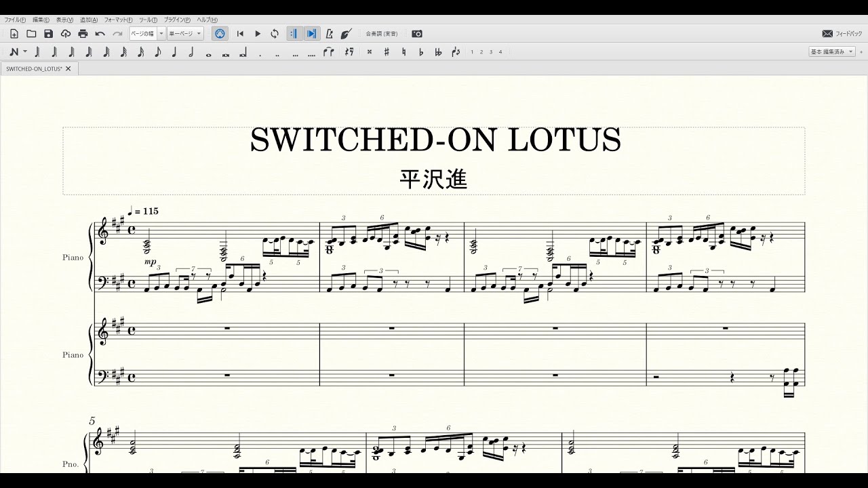Toggle the leaf-shaped icon in the playback toolbar

point(347,33)
